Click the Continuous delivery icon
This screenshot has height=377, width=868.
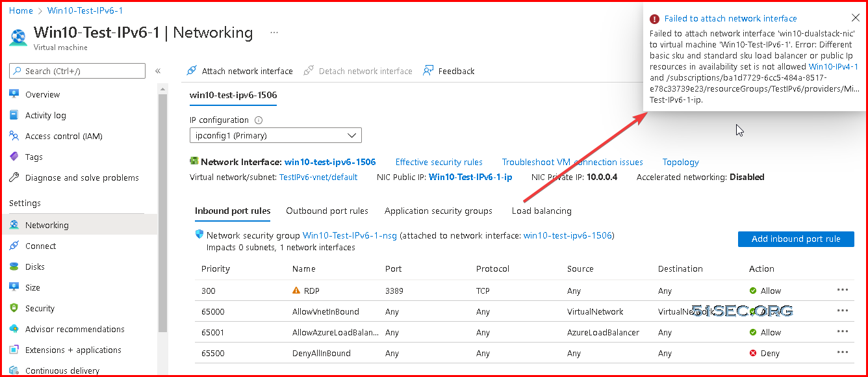click(x=14, y=370)
